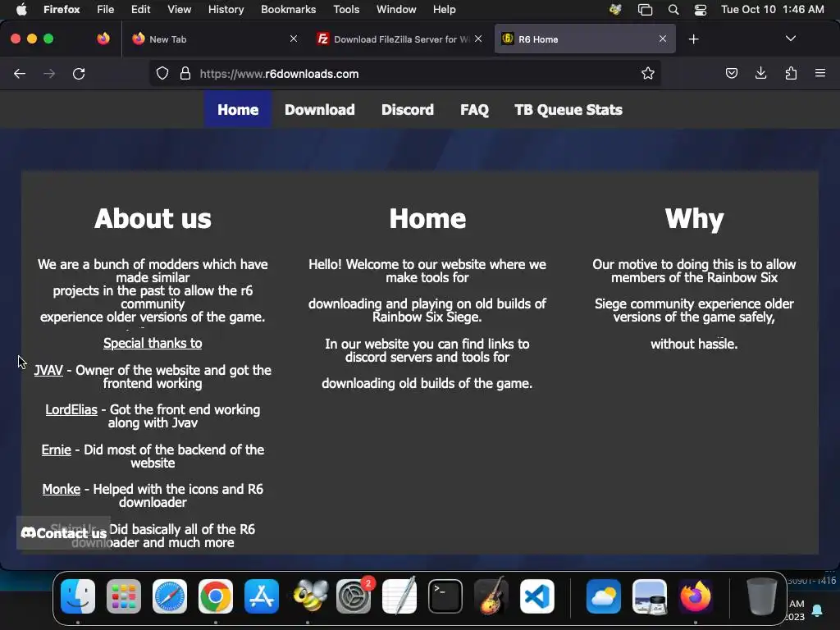Bookmark this page with the star icon
840x630 pixels.
(648, 73)
